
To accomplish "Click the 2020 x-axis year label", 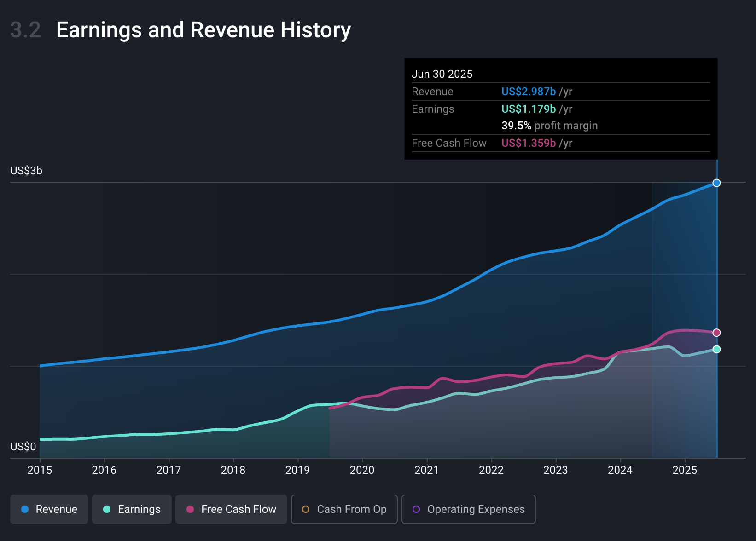I will [362, 470].
